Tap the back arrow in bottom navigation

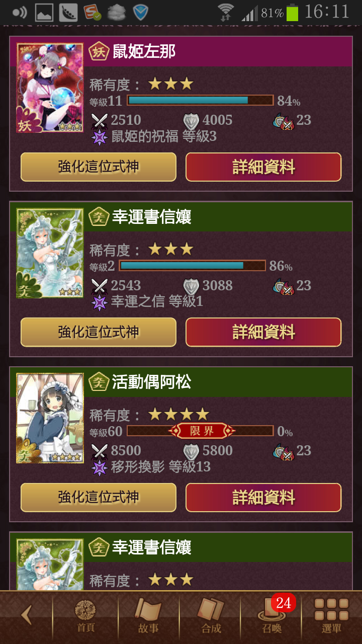click(26, 615)
